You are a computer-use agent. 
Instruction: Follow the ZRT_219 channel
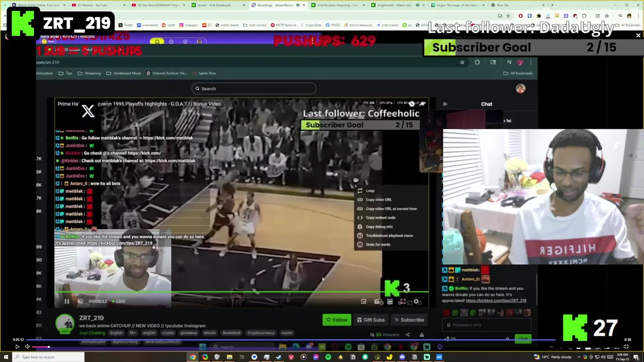[x=337, y=320]
